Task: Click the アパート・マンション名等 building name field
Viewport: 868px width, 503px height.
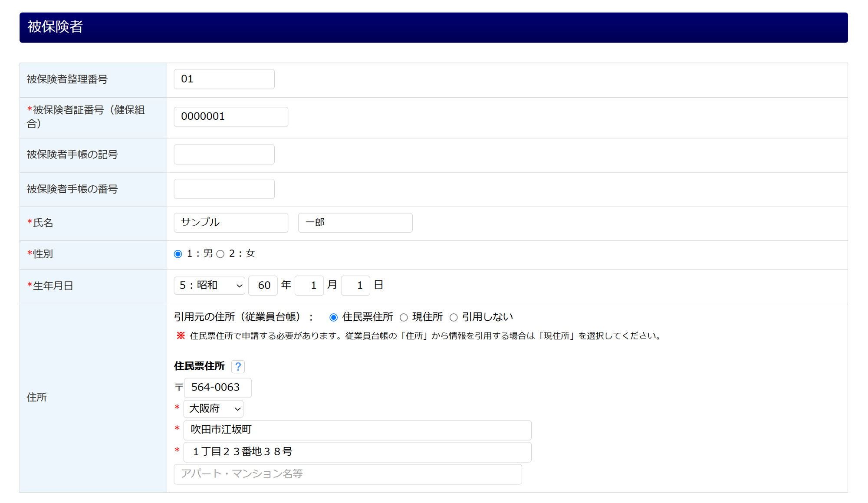Action: click(347, 474)
